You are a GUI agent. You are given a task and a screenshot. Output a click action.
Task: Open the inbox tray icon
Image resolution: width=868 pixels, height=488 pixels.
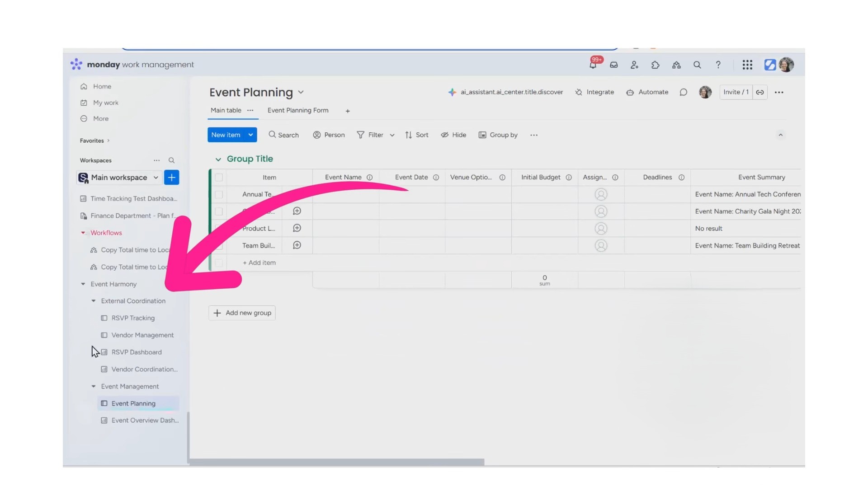tap(613, 65)
